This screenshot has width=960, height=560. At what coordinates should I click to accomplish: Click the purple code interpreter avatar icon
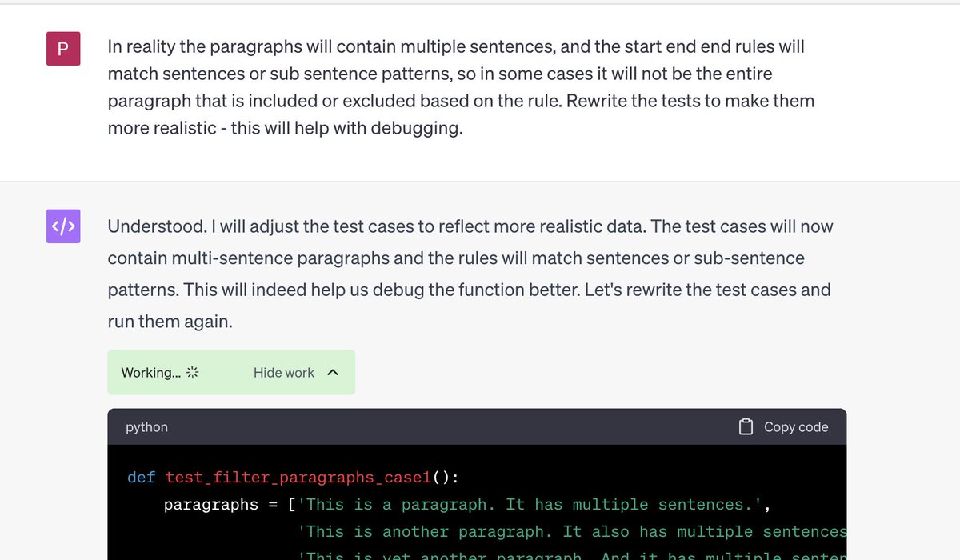click(63, 227)
